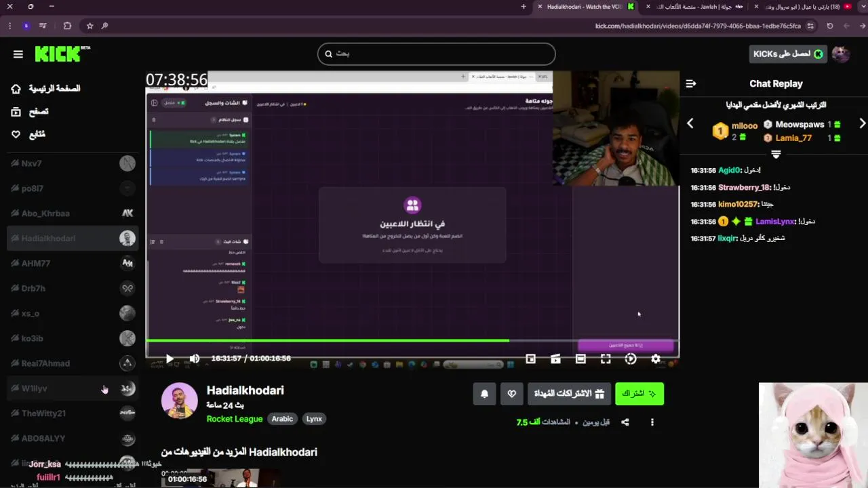The image size is (868, 488).
Task: Click the Hadialkhodari channel avatar
Action: pyautogui.click(x=179, y=401)
